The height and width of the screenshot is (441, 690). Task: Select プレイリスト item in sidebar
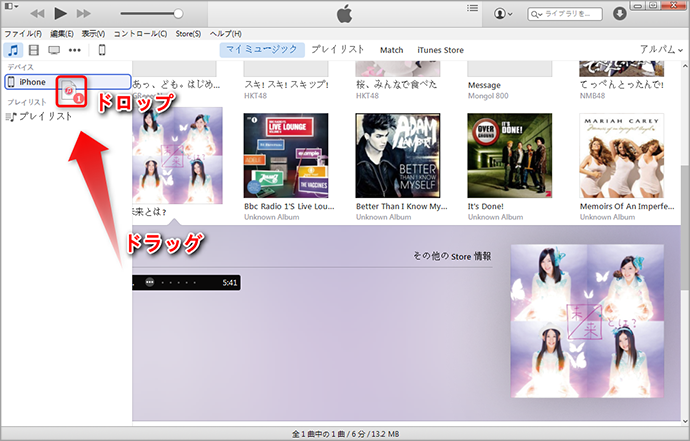coord(39,117)
